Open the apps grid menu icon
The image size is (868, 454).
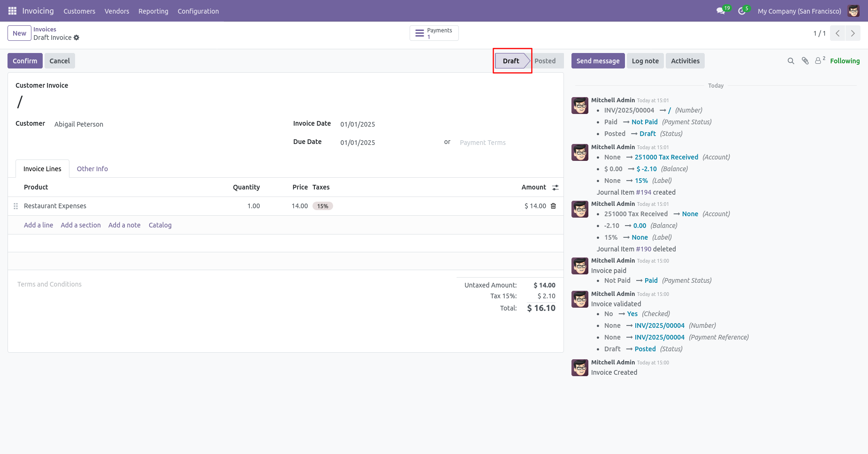(13, 11)
